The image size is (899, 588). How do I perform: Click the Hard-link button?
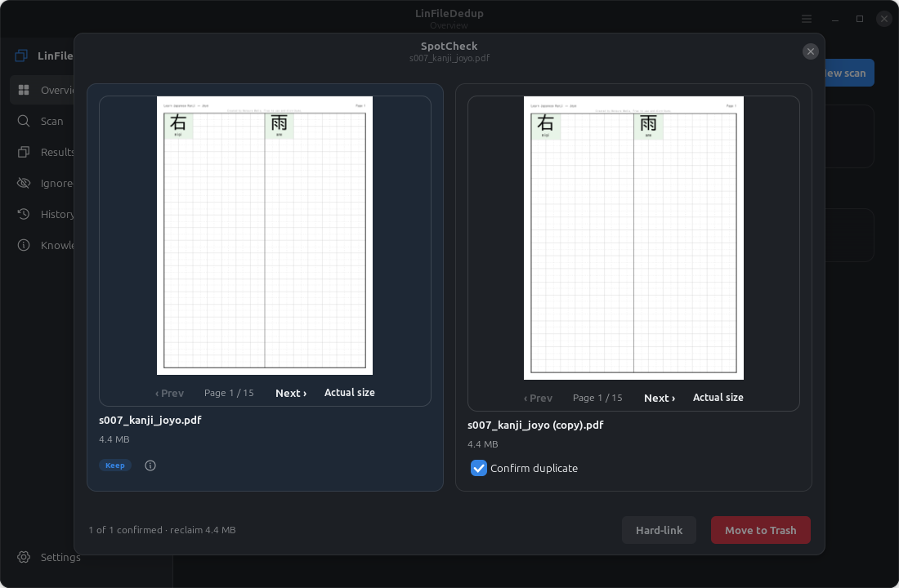tap(659, 530)
